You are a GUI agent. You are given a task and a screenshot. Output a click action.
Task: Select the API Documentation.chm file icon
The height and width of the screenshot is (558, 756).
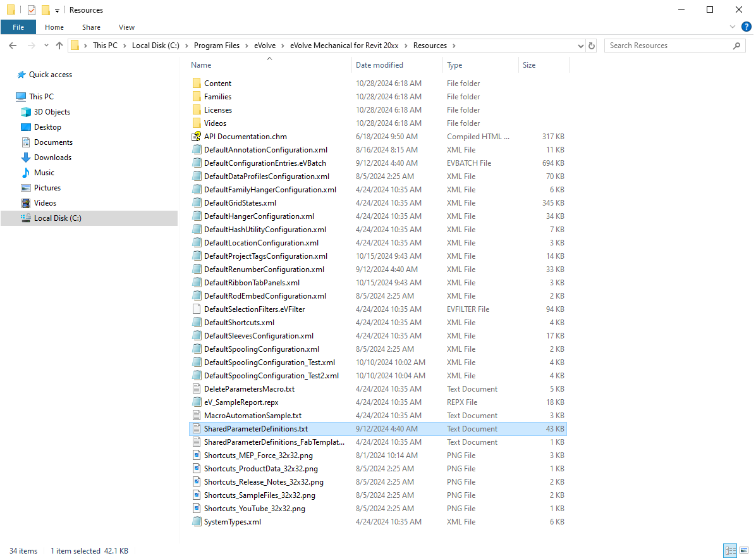pyautogui.click(x=196, y=137)
